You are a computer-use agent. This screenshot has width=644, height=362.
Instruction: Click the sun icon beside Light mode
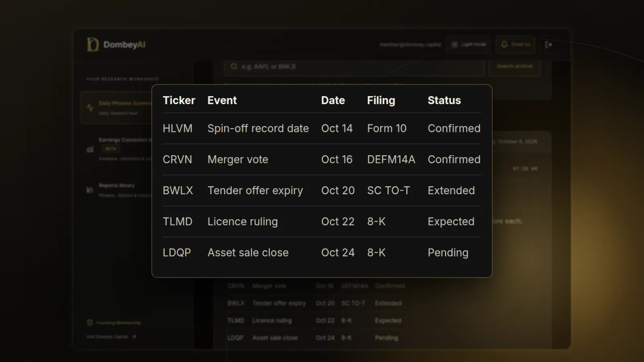454,44
